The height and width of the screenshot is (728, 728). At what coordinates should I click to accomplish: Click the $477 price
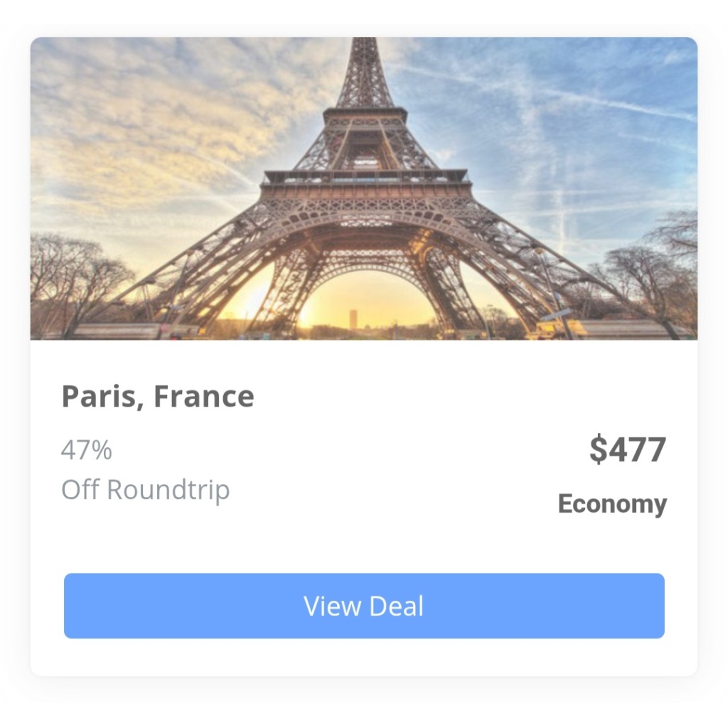628,449
